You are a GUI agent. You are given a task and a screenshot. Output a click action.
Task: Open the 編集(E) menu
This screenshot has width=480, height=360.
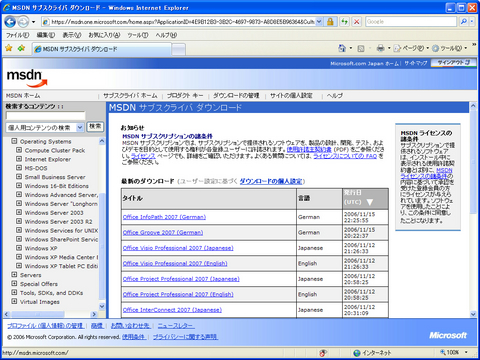46,35
